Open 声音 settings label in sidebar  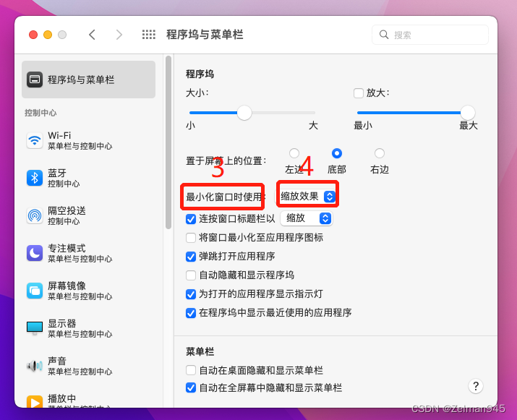(57, 361)
